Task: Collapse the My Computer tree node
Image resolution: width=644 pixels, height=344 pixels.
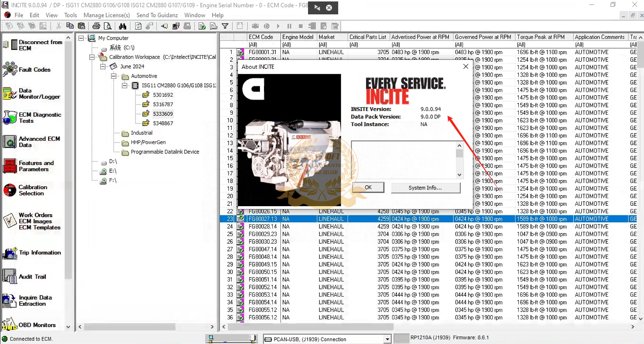Action: click(81, 38)
